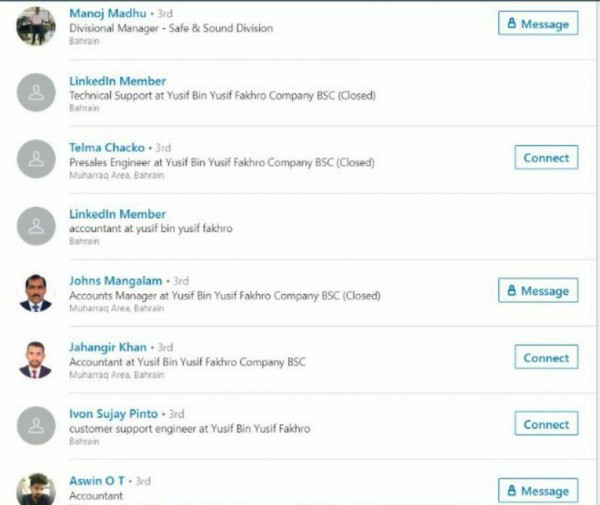The height and width of the screenshot is (505, 600).
Task: Open the accountant LinkedIn Member link
Action: pyautogui.click(x=117, y=214)
